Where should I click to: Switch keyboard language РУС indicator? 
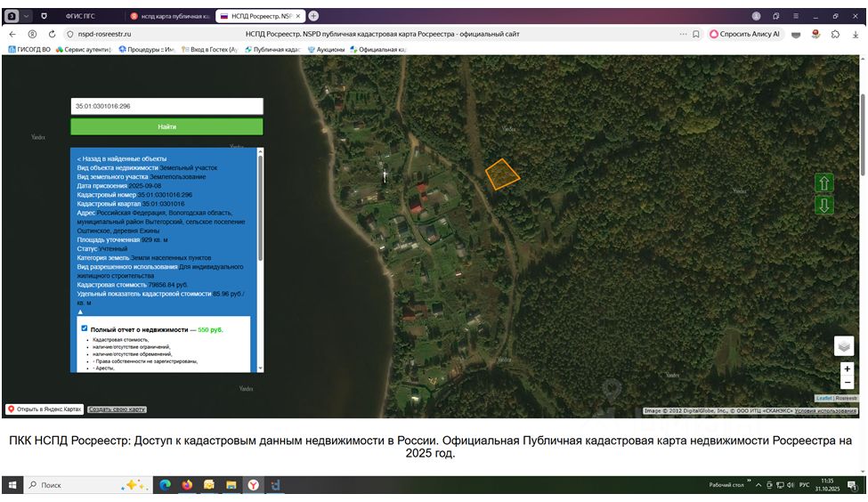coord(804,485)
